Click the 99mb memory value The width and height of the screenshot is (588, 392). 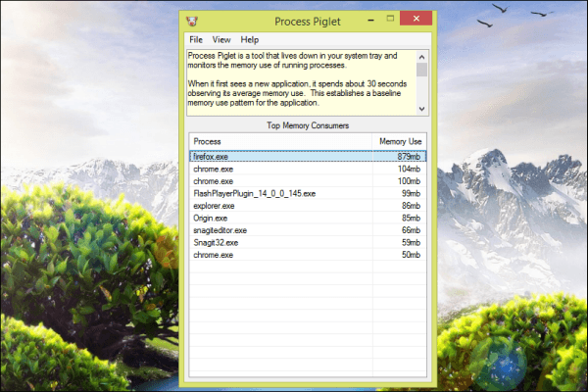pyautogui.click(x=411, y=194)
